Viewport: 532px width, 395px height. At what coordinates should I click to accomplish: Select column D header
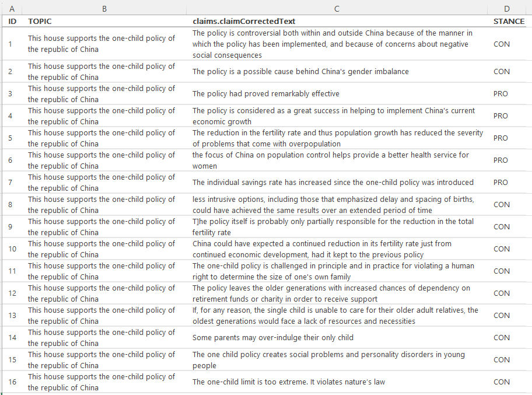click(506, 9)
